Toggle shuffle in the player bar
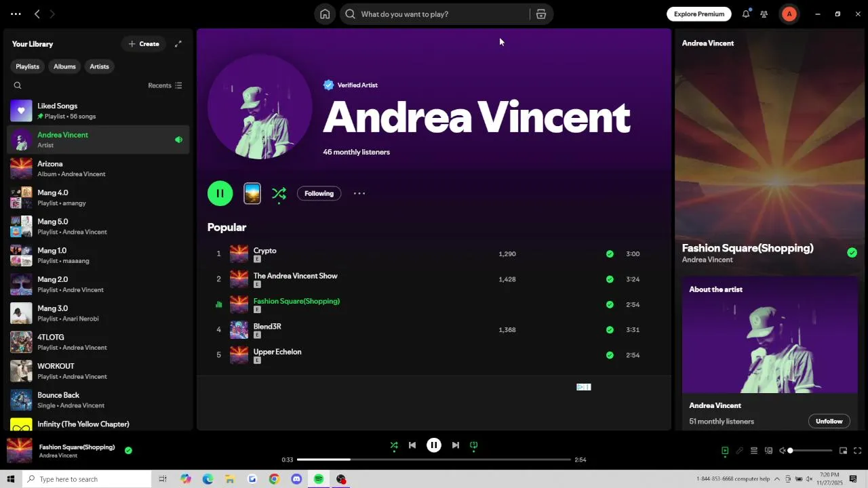This screenshot has width=868, height=488. click(x=394, y=445)
